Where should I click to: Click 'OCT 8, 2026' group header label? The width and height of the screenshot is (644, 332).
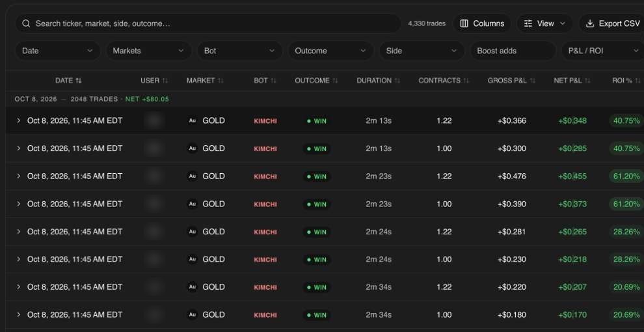(x=36, y=99)
